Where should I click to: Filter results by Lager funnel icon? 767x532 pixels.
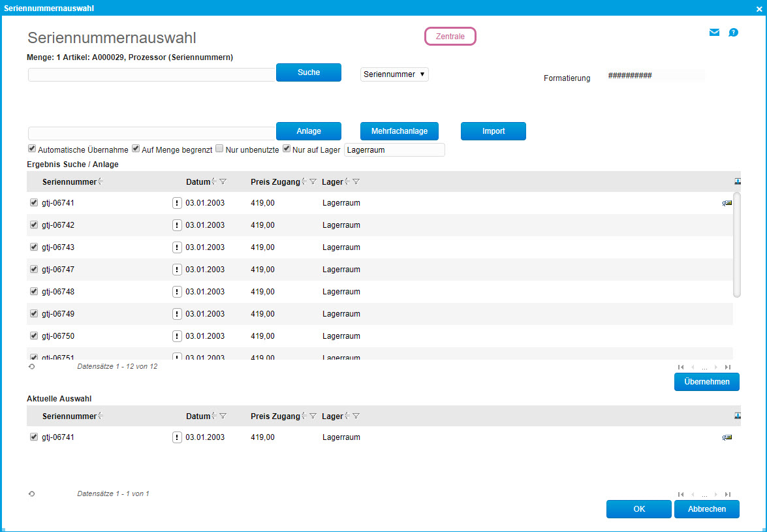tap(356, 181)
